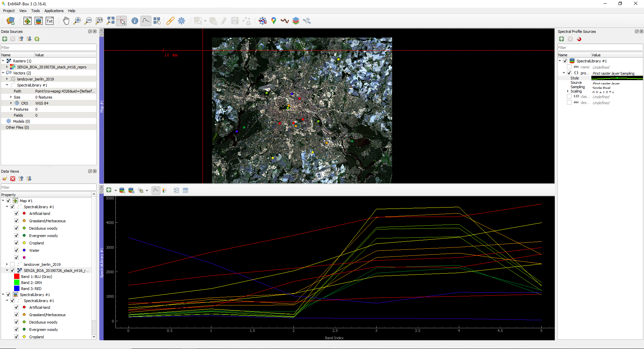
Task: Toggle visibility of the Water class
Action: 16,250
